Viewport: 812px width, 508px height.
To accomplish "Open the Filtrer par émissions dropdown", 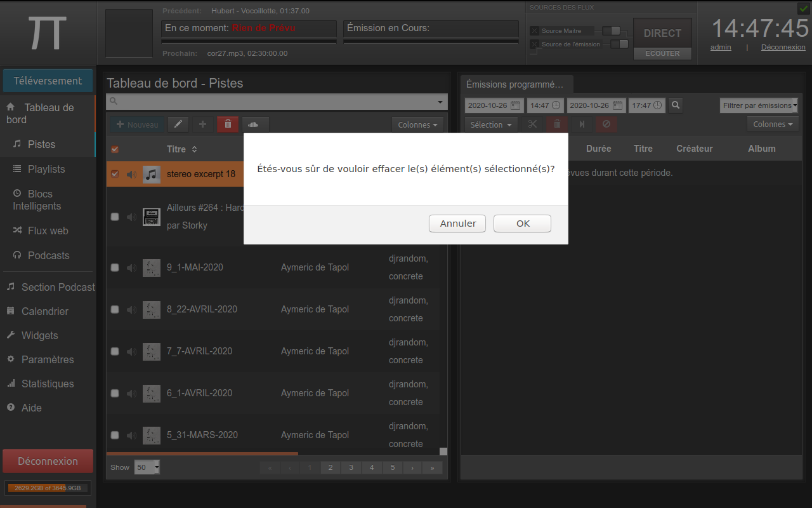I will pyautogui.click(x=759, y=105).
